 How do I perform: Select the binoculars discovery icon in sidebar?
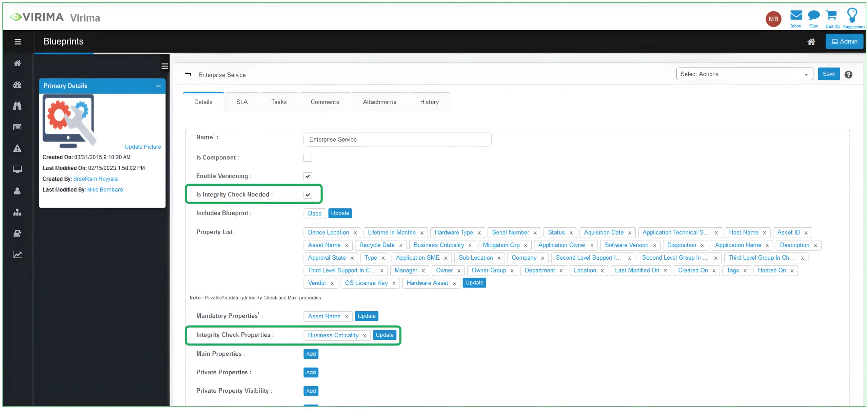(x=17, y=106)
